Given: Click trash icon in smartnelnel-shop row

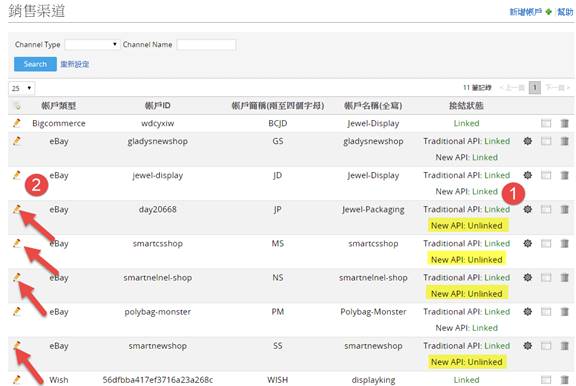Looking at the screenshot, I should point(565,277).
